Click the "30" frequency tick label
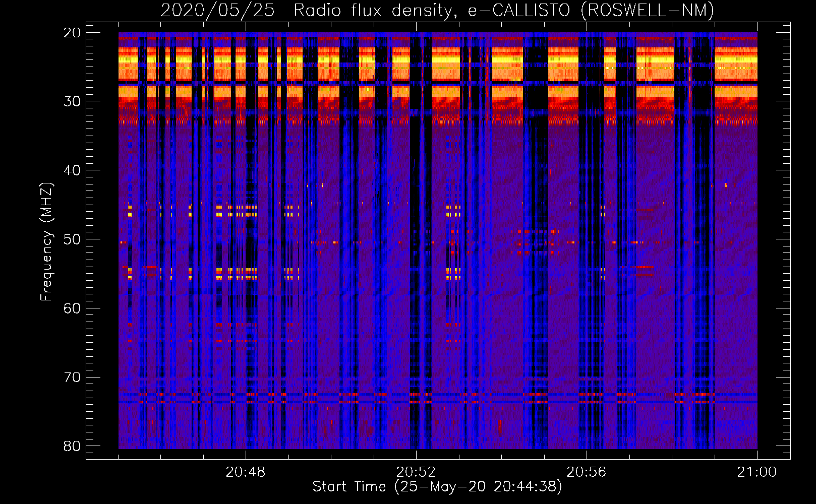816x504 pixels. click(x=72, y=101)
